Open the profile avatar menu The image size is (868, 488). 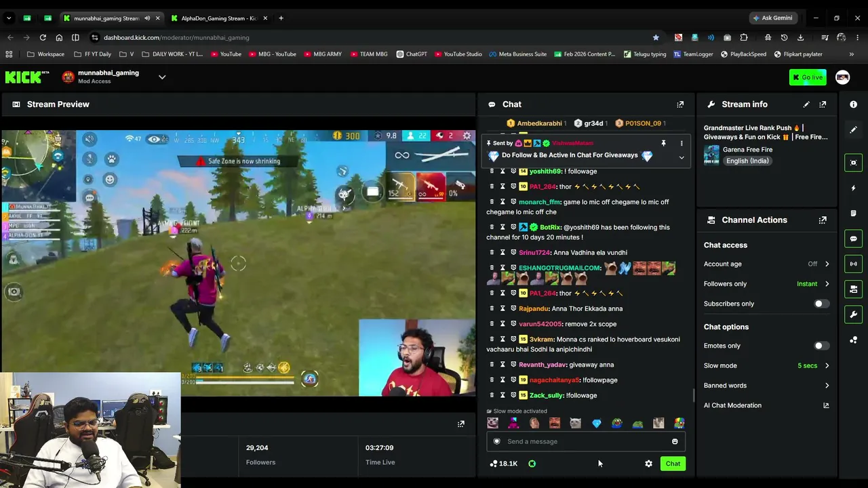(842, 77)
